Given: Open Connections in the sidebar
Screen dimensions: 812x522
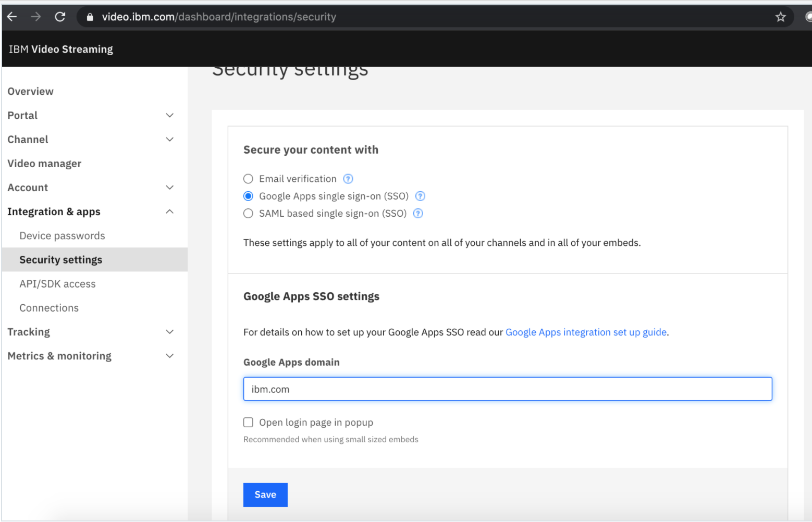Looking at the screenshot, I should click(49, 308).
